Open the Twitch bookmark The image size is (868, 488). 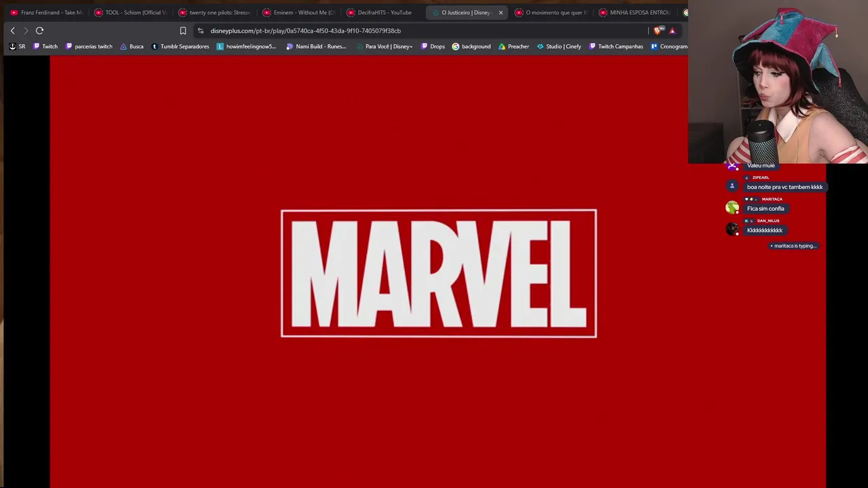click(45, 47)
